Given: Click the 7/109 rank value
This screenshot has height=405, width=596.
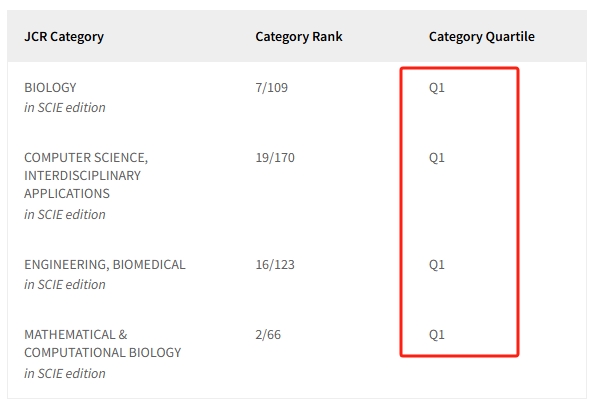Looking at the screenshot, I should coord(271,87).
